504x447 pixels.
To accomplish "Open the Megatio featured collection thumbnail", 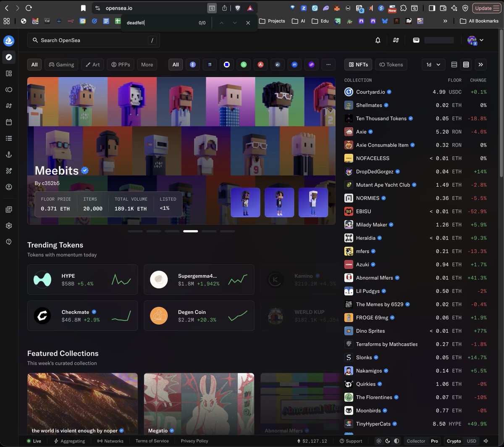I will (x=199, y=404).
